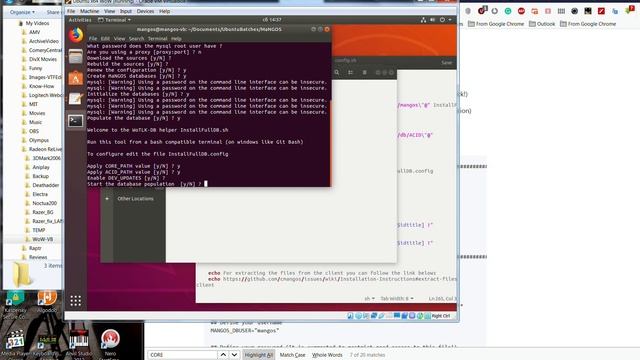Launch Algodoo from the desktop
640x360 pixels.
[47, 302]
